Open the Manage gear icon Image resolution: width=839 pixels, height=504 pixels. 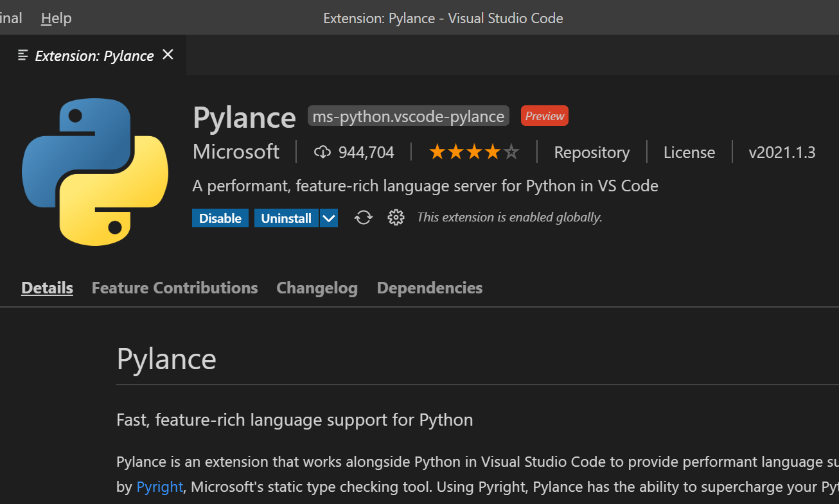(396, 218)
